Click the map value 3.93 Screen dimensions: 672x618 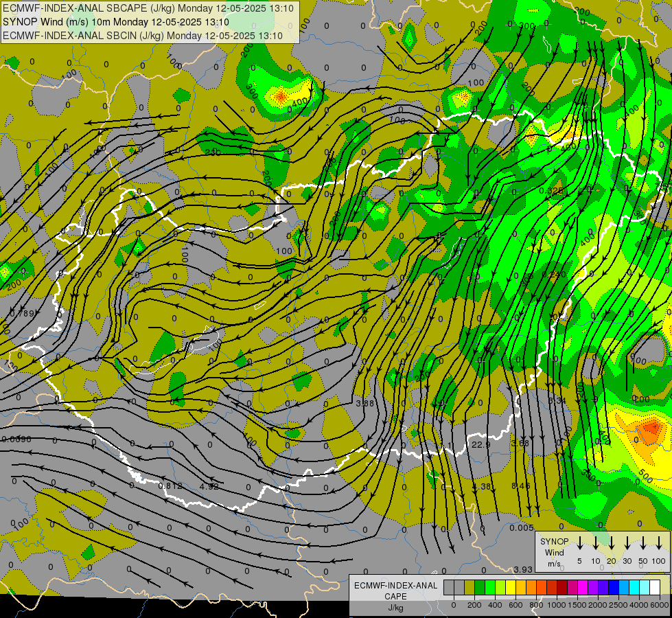click(x=523, y=569)
